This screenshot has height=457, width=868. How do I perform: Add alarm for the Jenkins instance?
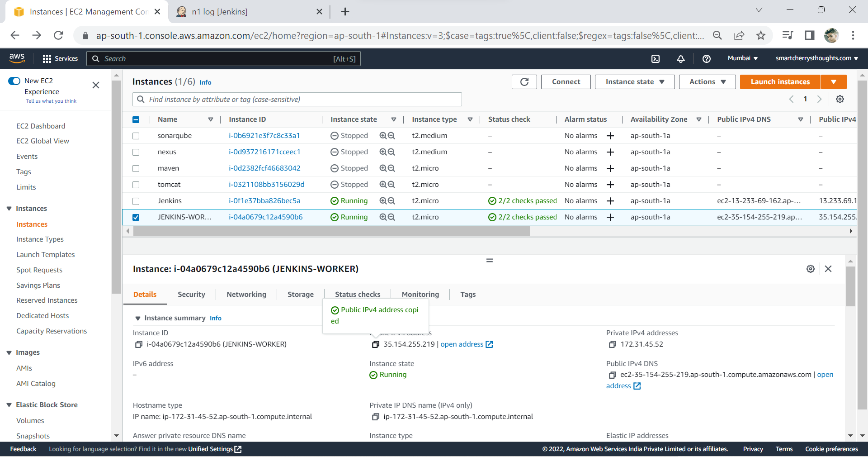click(x=610, y=201)
